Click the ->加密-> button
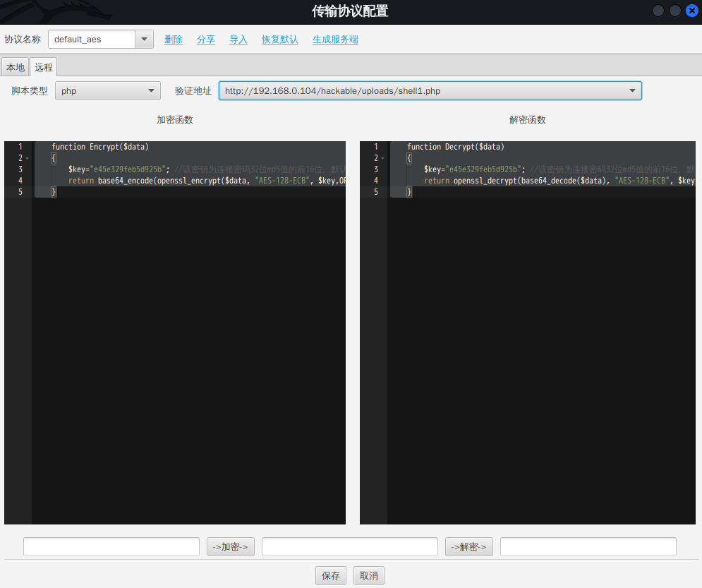The height and width of the screenshot is (588, 702). (231, 547)
